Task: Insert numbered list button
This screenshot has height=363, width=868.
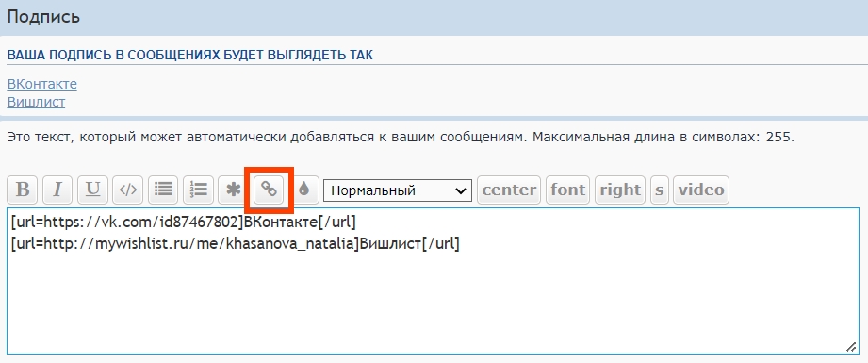Action: (198, 190)
